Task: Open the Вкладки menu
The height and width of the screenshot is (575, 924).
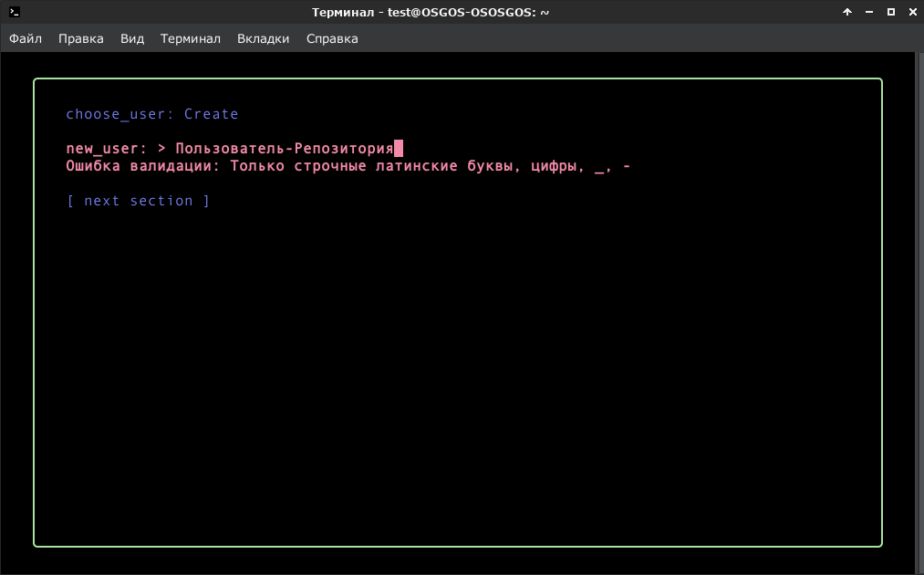Action: (263, 38)
